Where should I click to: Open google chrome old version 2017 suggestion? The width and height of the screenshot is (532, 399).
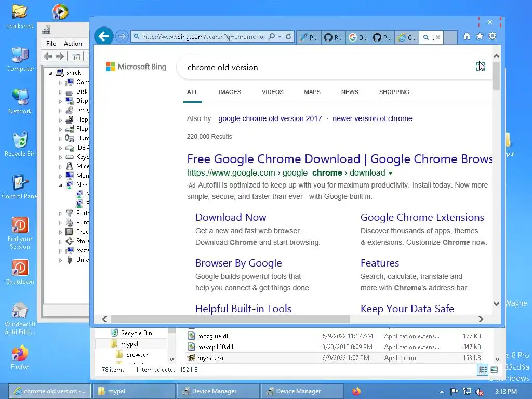(270, 118)
